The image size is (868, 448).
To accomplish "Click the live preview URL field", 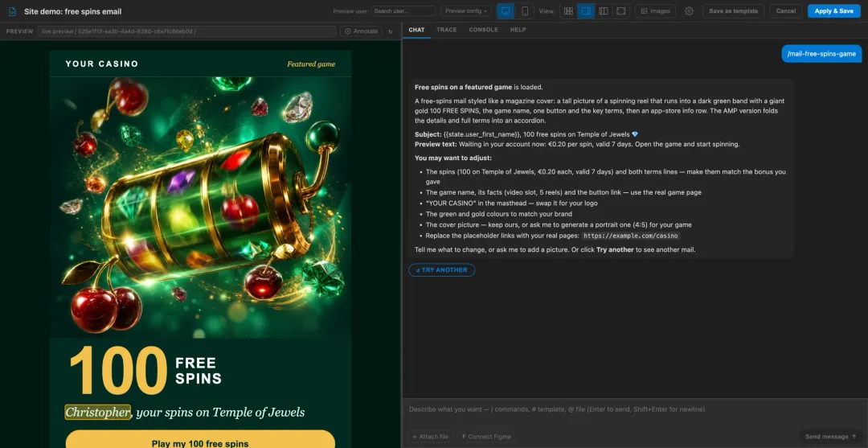I will pyautogui.click(x=186, y=31).
